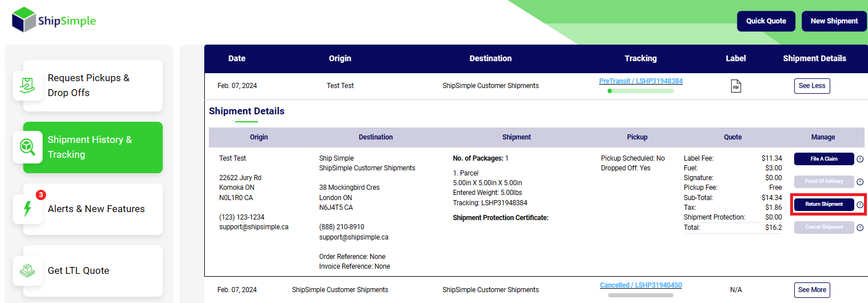Open Get LTL Quote menu item
Viewport: 868px width, 303px height.
point(93,270)
